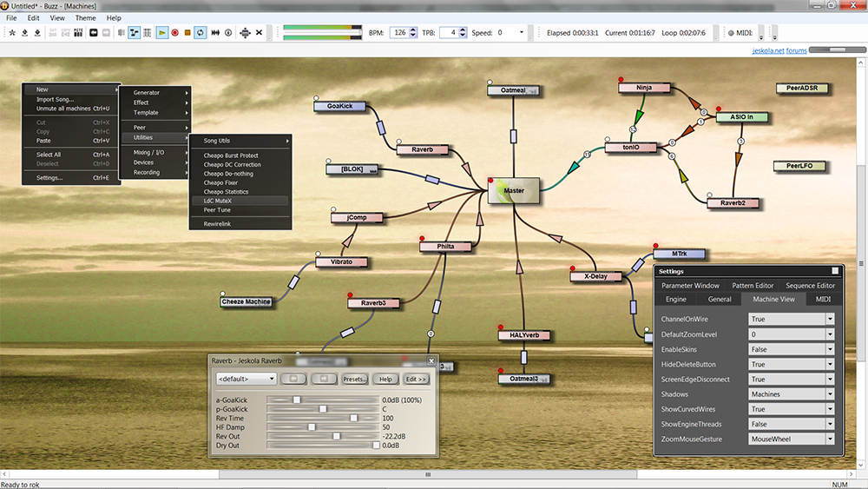The height and width of the screenshot is (489, 868).
Task: Click the Master machine node
Action: click(514, 190)
